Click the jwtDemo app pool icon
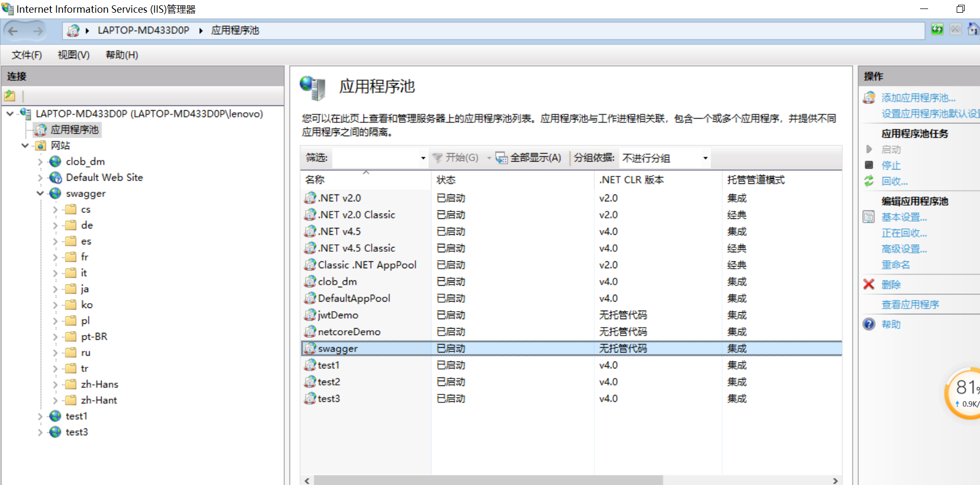 pyautogui.click(x=310, y=315)
